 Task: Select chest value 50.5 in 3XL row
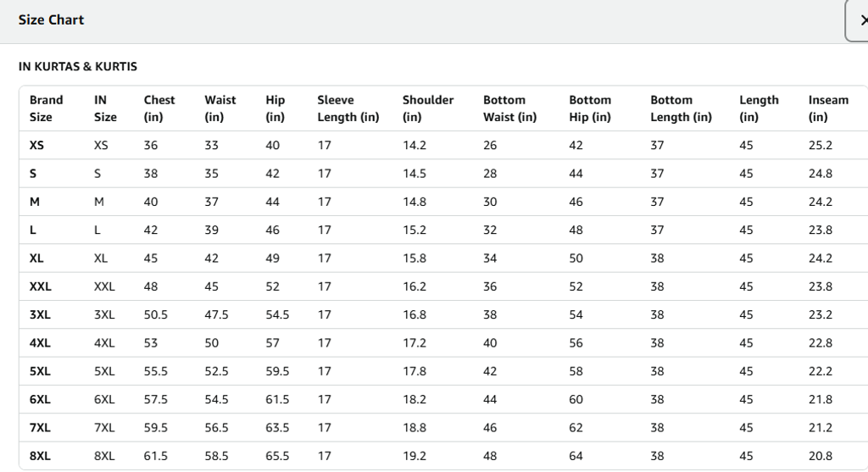156,314
